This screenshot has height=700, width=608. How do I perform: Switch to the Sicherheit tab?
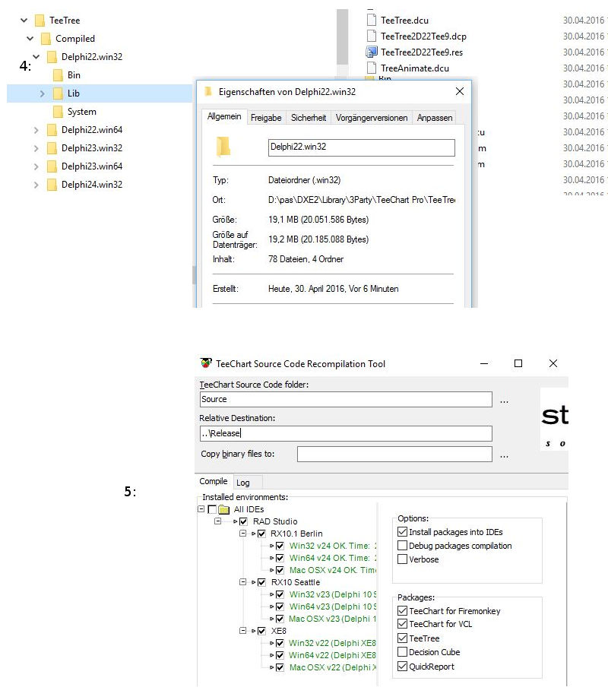[309, 118]
